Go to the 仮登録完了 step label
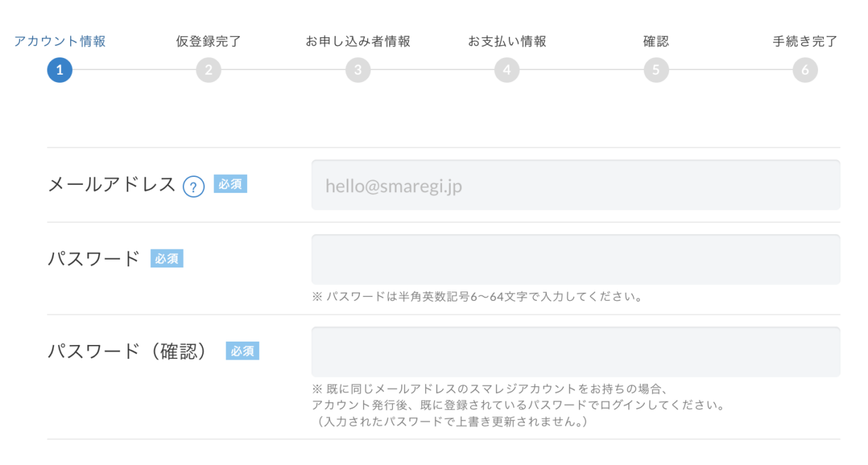Image resolution: width=868 pixels, height=465 pixels. tap(208, 41)
